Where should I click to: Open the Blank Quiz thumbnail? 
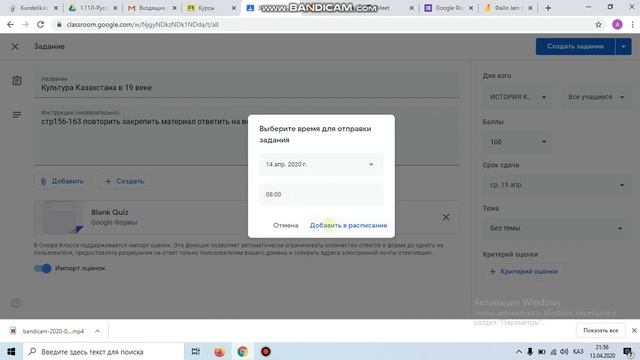tap(63, 217)
